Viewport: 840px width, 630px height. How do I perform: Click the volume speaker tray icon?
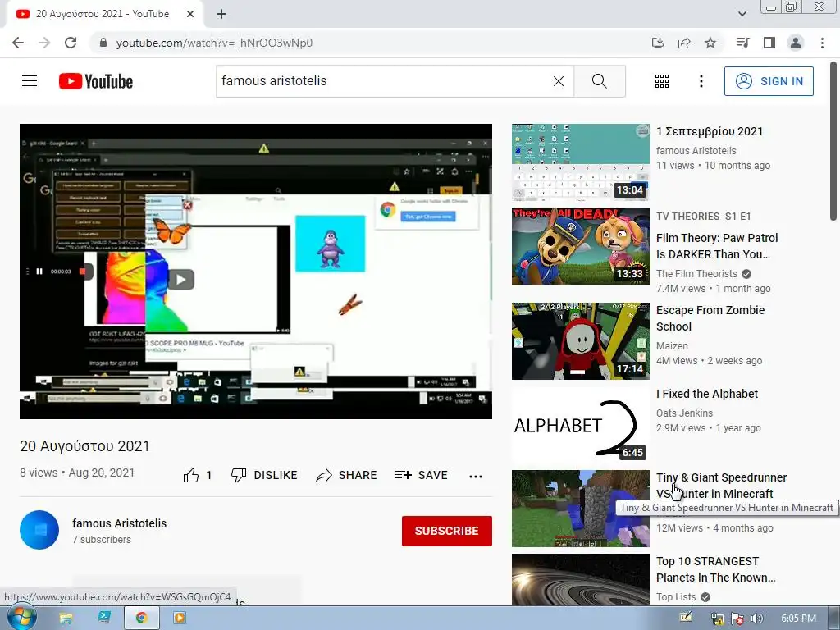tap(756, 619)
